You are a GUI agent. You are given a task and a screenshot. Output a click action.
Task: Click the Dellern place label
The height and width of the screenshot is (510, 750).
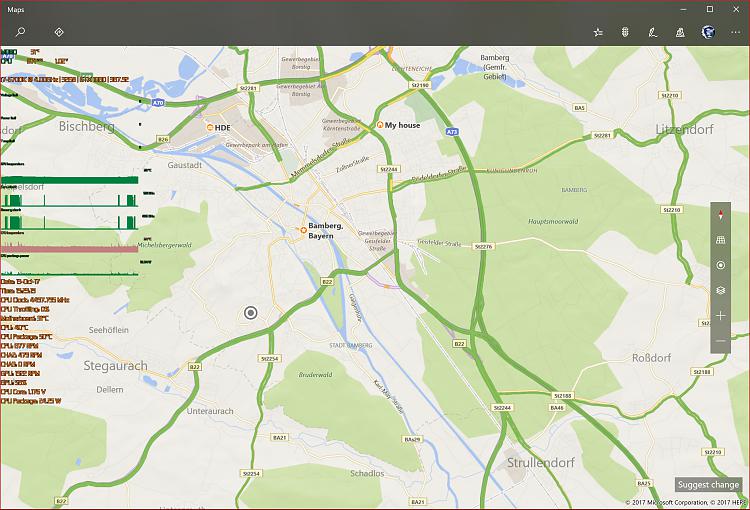click(x=110, y=389)
